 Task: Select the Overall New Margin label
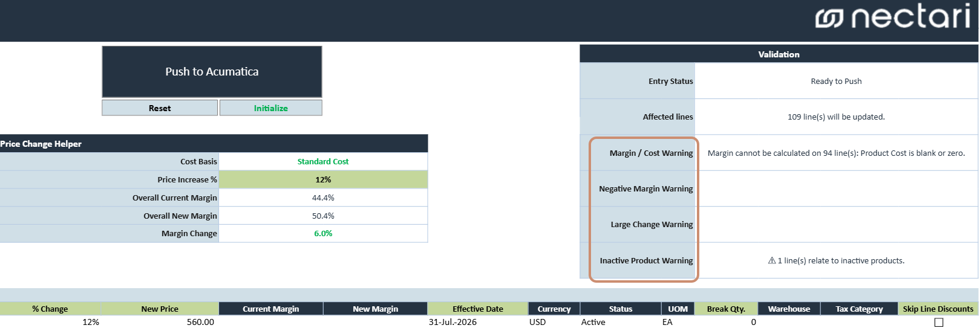(x=180, y=216)
